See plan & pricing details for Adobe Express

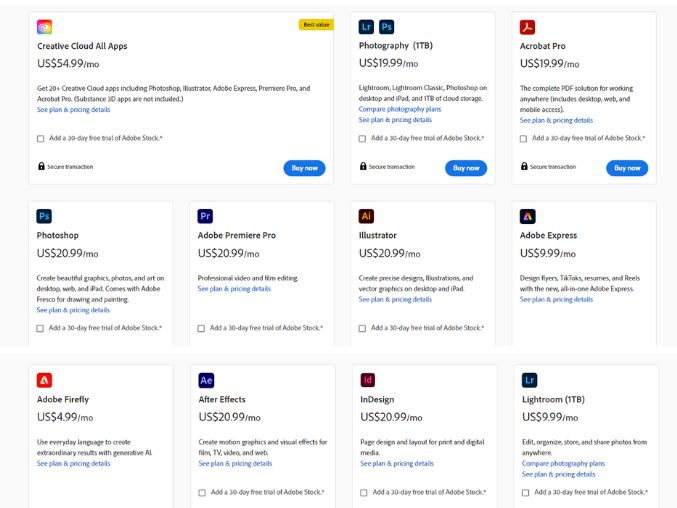[556, 300]
